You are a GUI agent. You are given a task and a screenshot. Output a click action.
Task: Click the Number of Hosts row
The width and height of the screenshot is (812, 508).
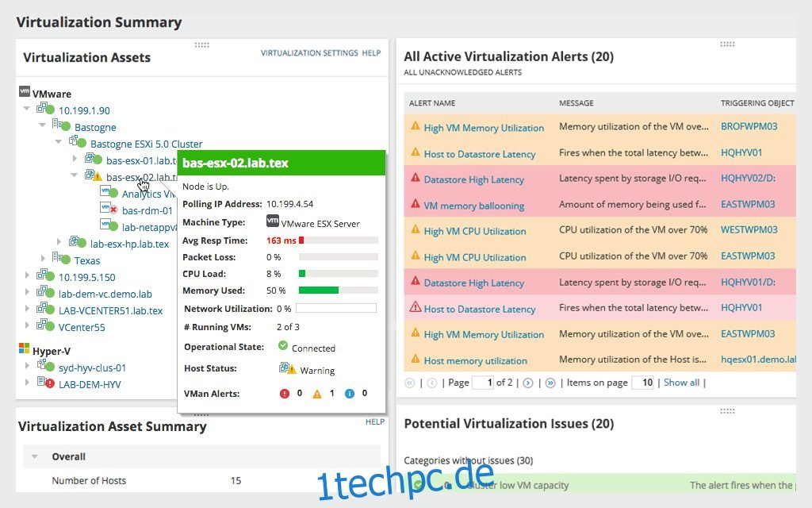(x=202, y=480)
